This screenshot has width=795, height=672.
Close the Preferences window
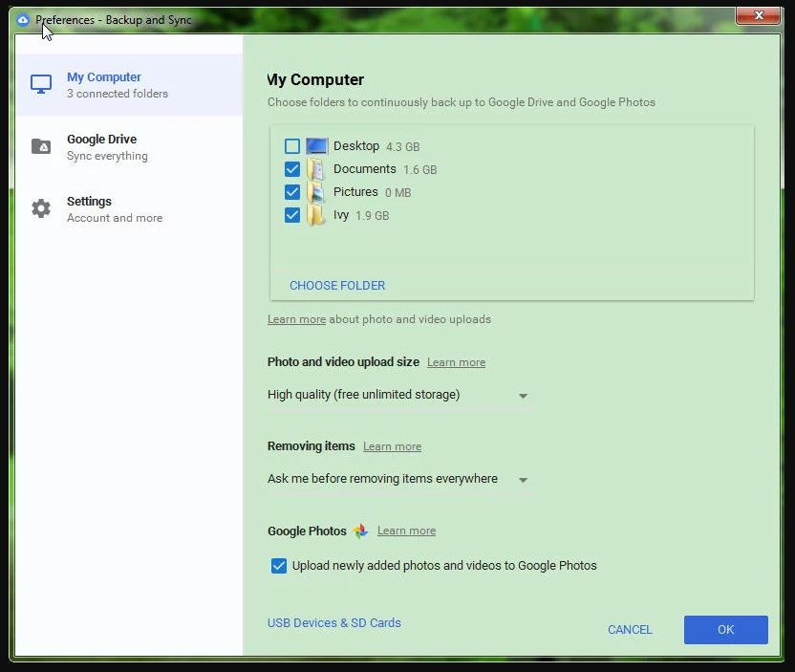coord(758,15)
